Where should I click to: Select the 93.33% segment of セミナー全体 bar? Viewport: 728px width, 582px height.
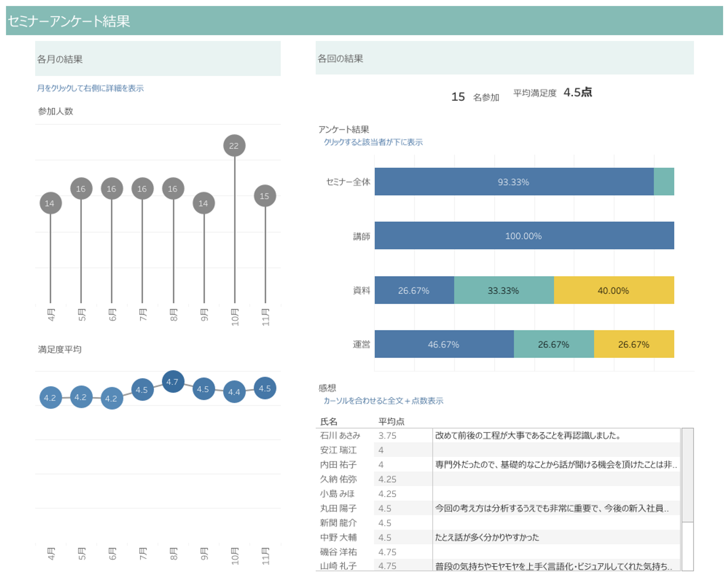point(514,183)
